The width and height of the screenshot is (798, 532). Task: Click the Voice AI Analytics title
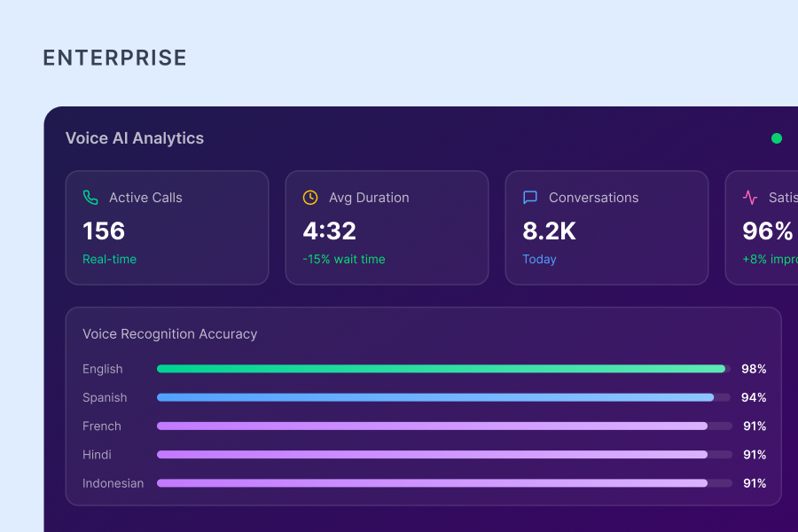[135, 138]
